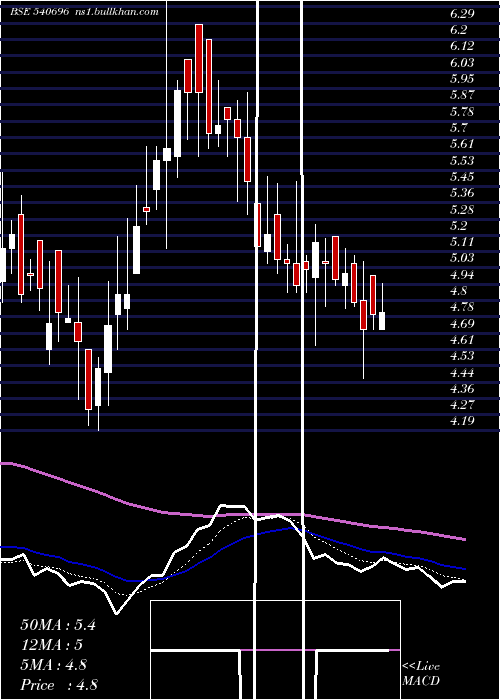Select the 5.2 price level
This screenshot has width=500, height=700.
tap(458, 225)
